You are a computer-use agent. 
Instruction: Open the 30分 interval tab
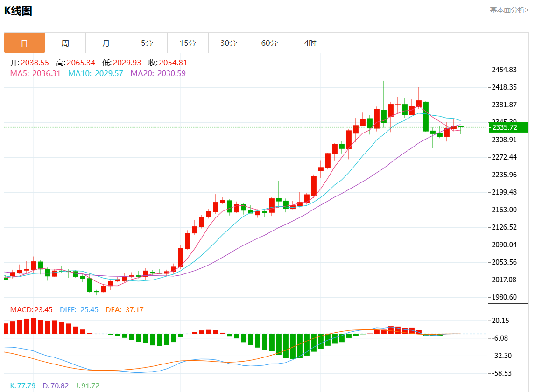(229, 43)
